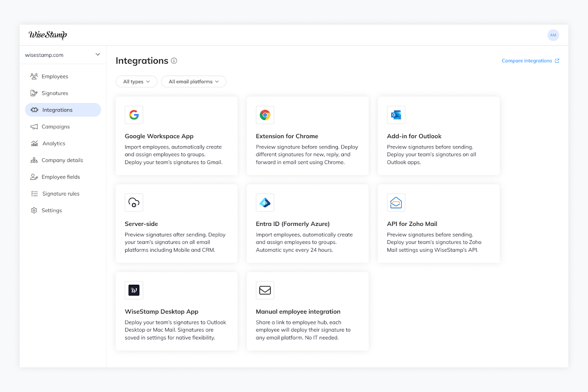
Task: Open the AM user avatar menu
Action: click(x=553, y=35)
